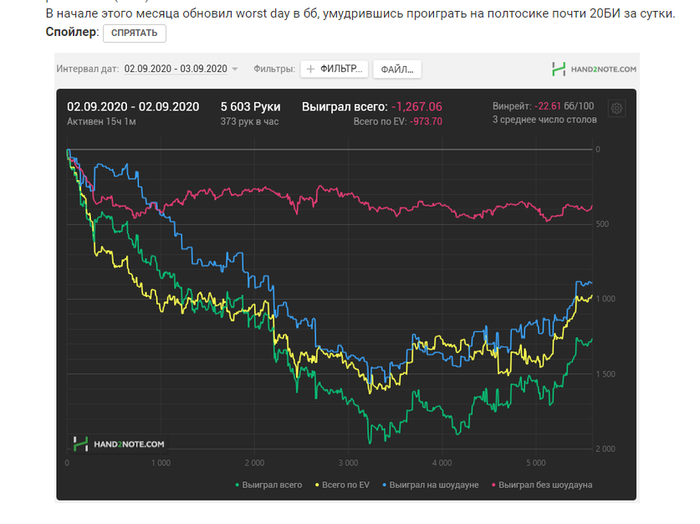
Task: Click the -973.70 EV value
Action: (426, 121)
